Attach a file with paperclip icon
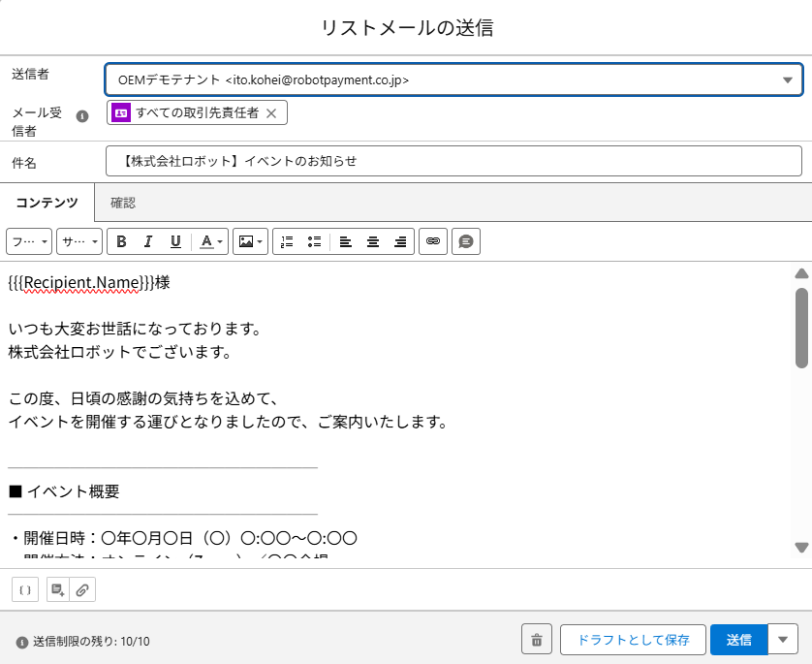Viewport: 812px width, 664px height. coord(83,589)
